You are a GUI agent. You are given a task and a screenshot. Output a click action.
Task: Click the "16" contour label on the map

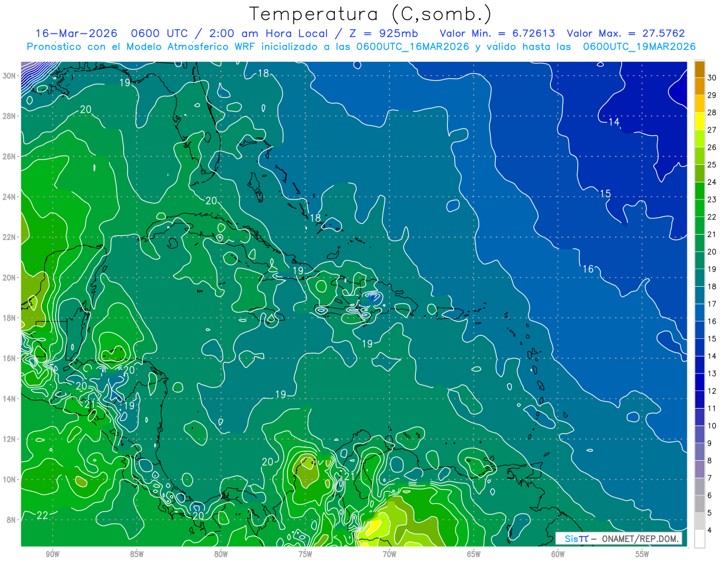coord(588,269)
